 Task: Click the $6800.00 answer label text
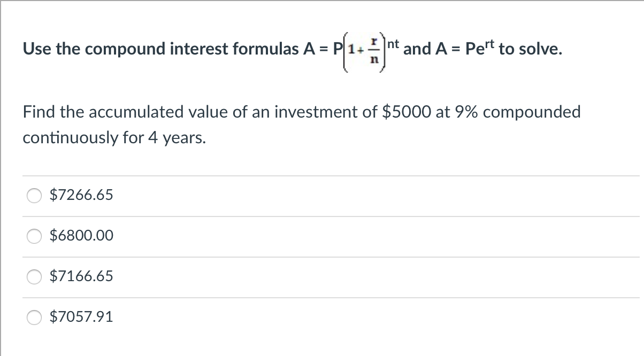[x=81, y=235]
